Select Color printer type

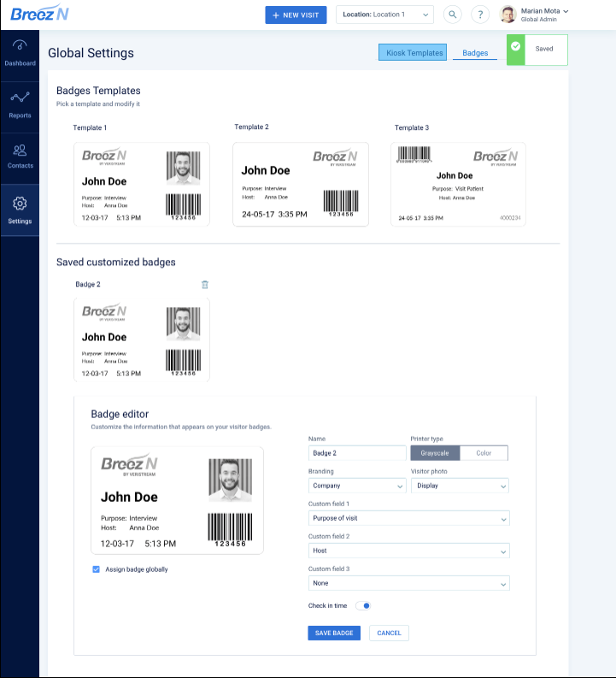pos(484,453)
